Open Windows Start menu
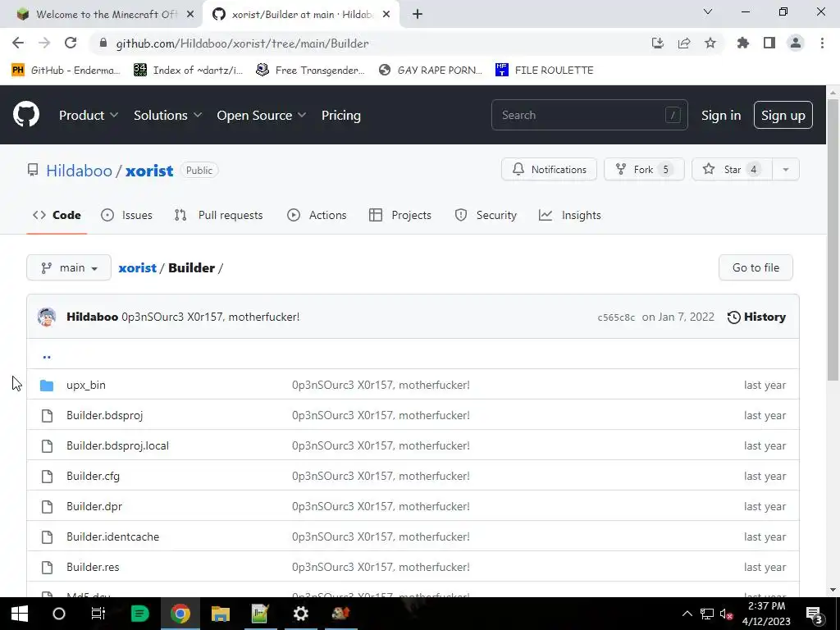Screen dimensions: 840x630 pyautogui.click(x=20, y=614)
